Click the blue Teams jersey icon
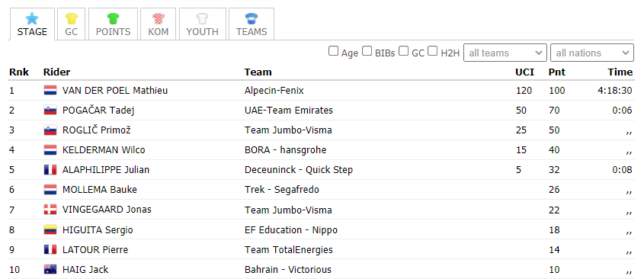Viewport: 644px width, 279px height. [x=252, y=18]
